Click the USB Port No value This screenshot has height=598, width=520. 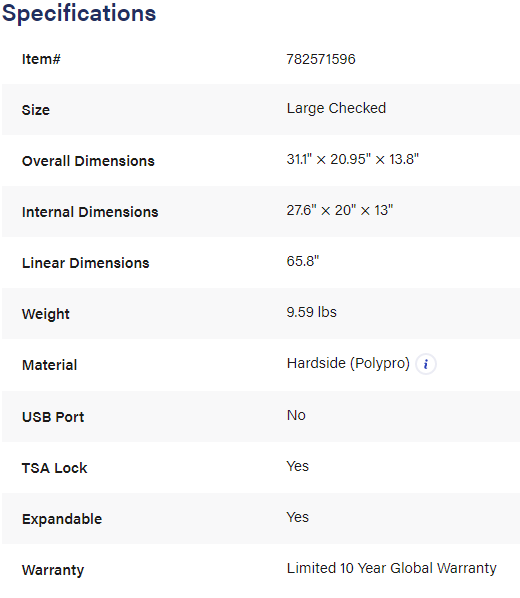[296, 415]
